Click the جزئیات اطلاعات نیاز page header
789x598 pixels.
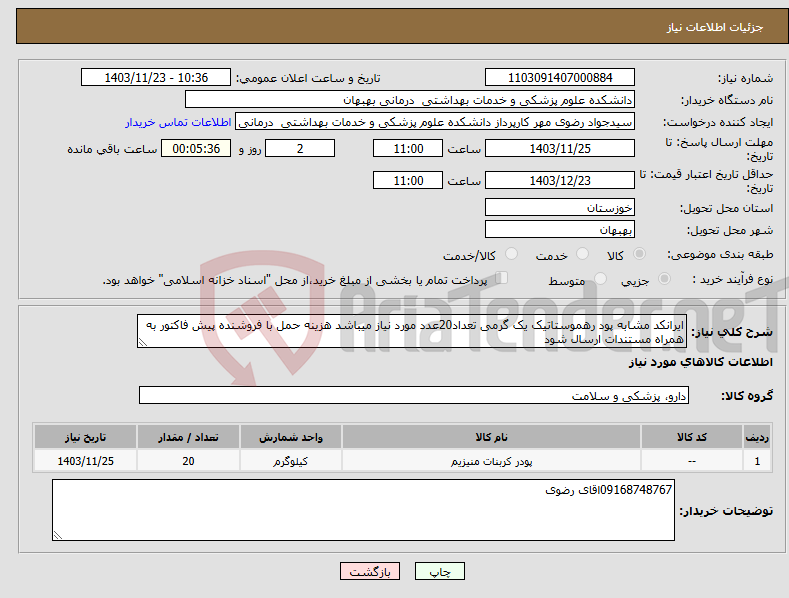click(x=715, y=27)
